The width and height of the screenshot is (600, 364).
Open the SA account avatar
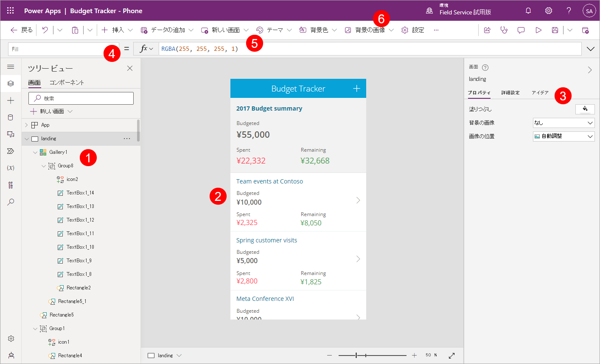[589, 11]
